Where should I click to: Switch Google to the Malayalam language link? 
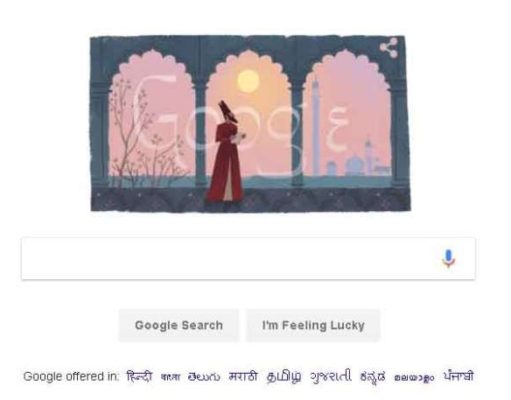coord(414,377)
